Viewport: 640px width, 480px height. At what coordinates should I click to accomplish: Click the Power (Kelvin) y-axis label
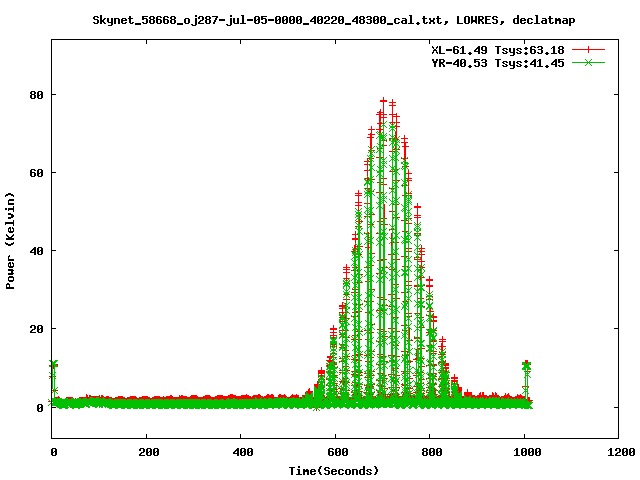10,241
